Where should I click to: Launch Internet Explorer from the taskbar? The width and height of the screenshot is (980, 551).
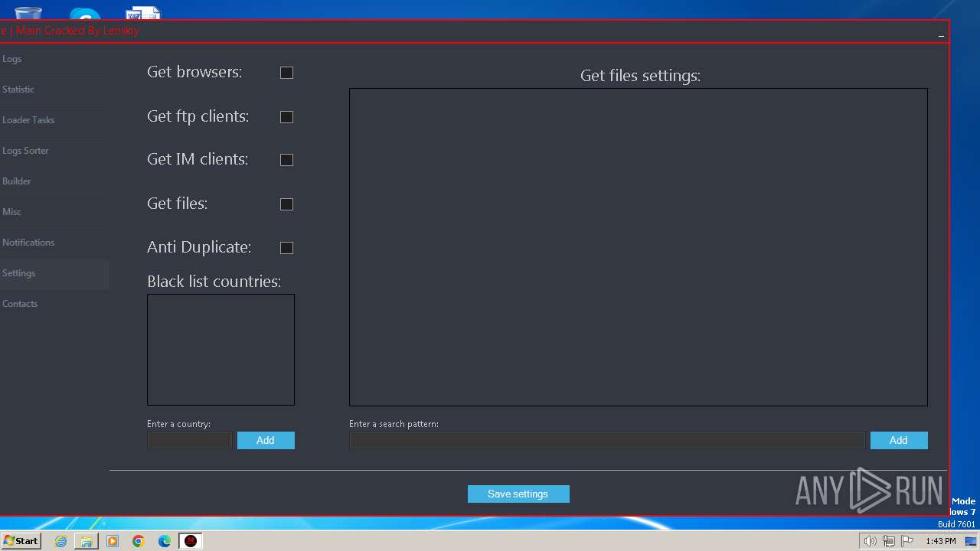tap(60, 541)
